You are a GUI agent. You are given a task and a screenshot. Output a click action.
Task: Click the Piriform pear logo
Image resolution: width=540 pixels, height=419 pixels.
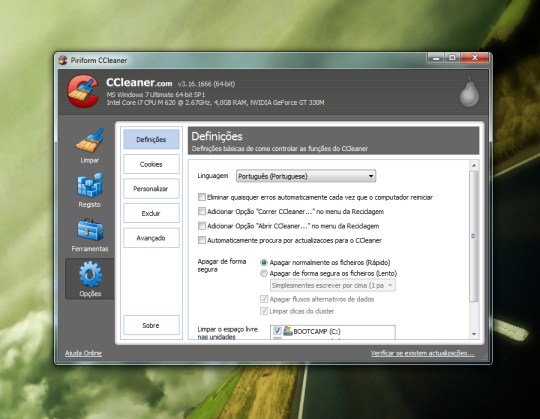[469, 92]
